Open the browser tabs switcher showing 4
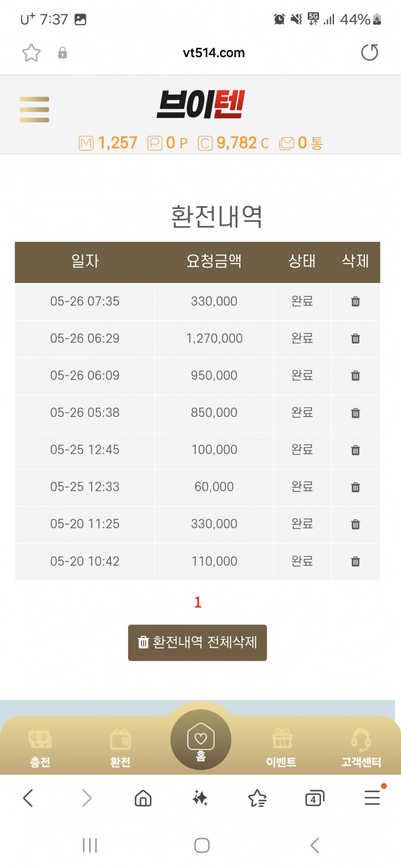 pos(315,798)
